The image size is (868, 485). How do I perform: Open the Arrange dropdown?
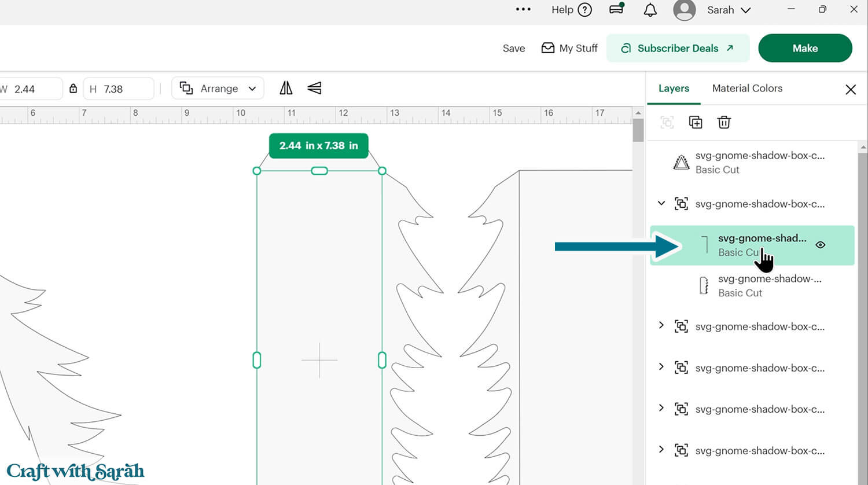click(x=218, y=89)
